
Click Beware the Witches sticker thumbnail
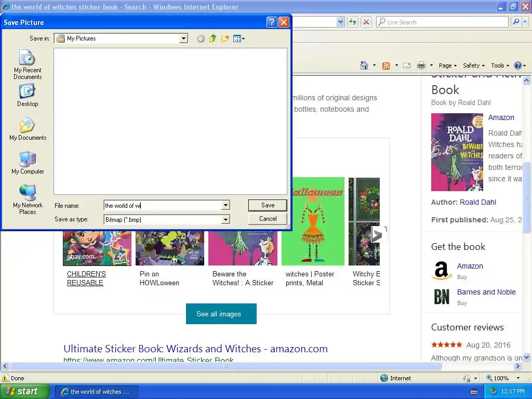(243, 248)
